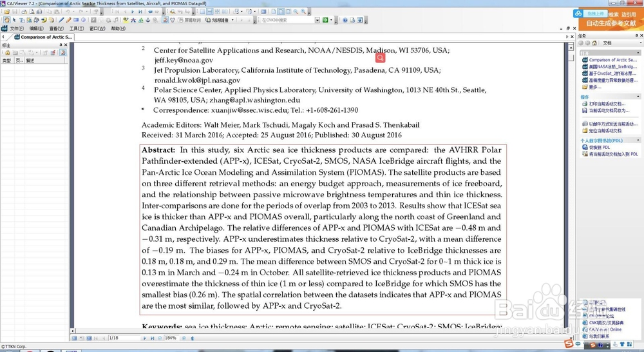The width and height of the screenshot is (644, 352).
Task: Open the find binoculars tool
Action: [173, 12]
